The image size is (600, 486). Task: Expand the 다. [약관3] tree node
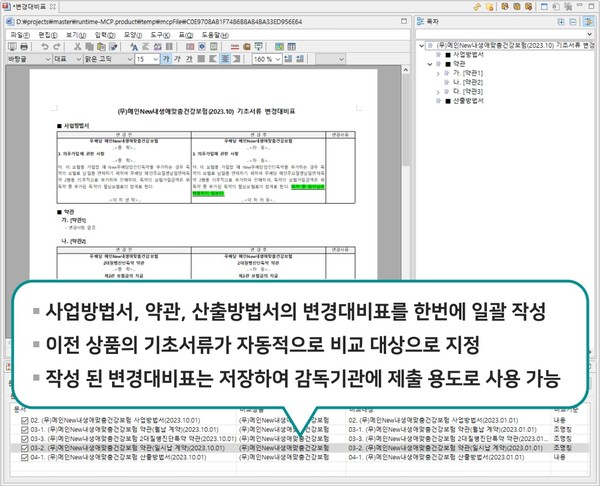pyautogui.click(x=438, y=92)
